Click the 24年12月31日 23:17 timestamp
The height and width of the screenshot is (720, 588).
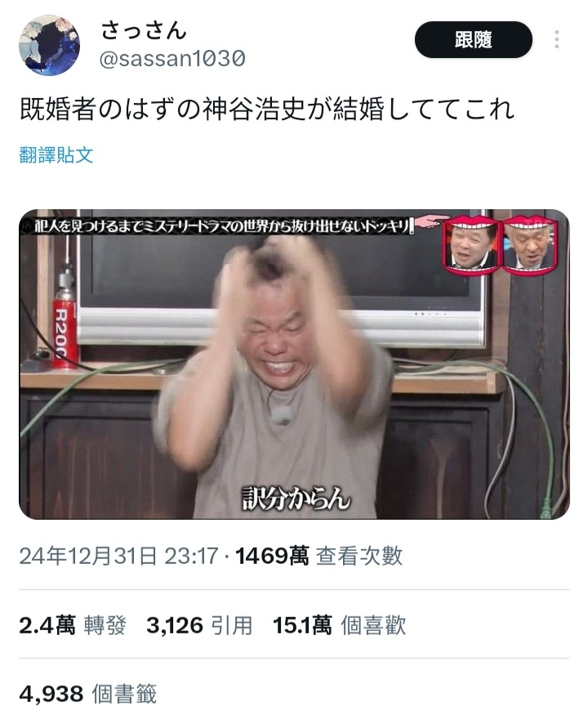118,556
